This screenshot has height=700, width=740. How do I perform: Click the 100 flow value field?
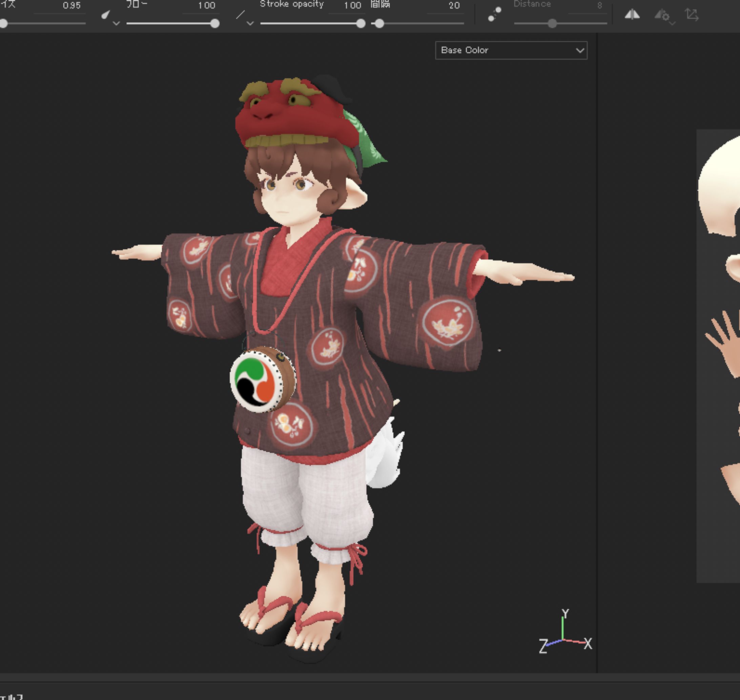[207, 5]
